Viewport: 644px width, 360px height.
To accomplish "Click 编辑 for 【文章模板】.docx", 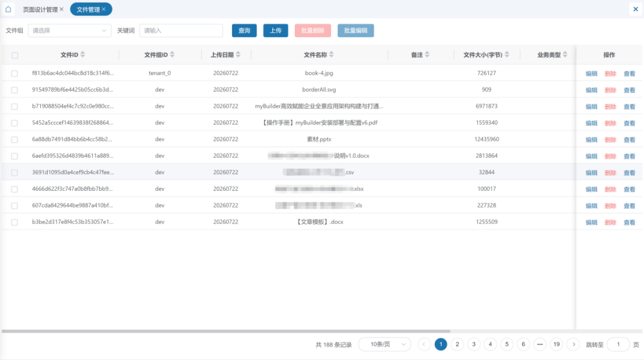I will 592,222.
